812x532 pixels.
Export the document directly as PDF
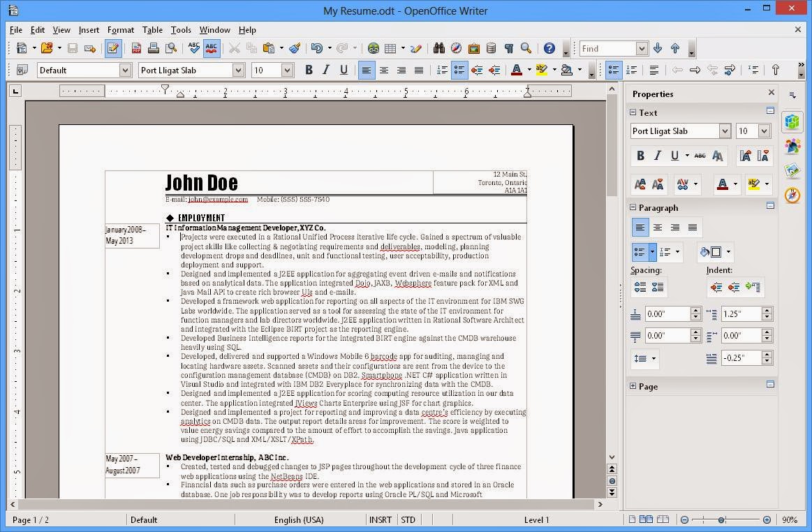[x=136, y=48]
